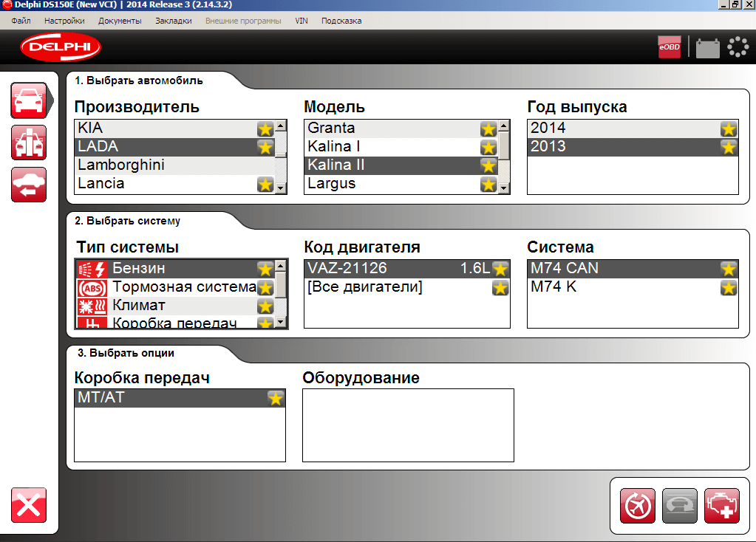Toggle favorite star for Kalina II
The height and width of the screenshot is (542, 756).
(x=488, y=165)
